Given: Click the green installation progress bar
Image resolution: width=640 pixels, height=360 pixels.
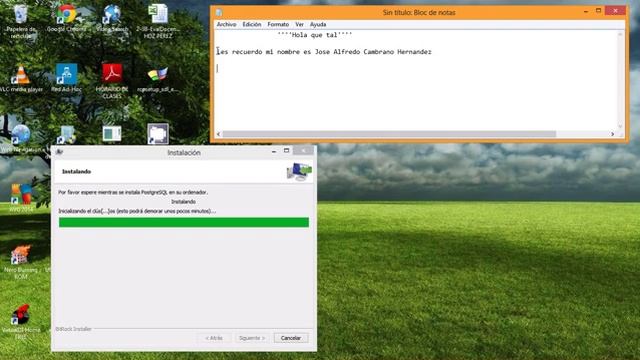Looking at the screenshot, I should (184, 222).
